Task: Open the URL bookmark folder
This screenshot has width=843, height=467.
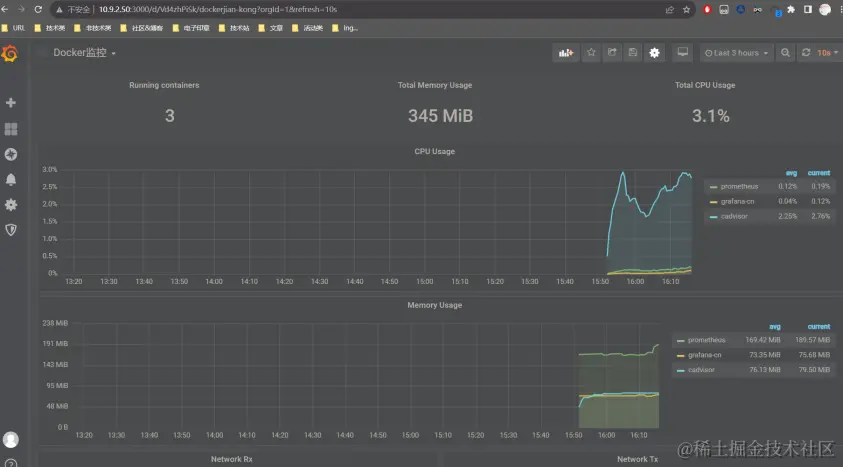Action: click(13, 28)
